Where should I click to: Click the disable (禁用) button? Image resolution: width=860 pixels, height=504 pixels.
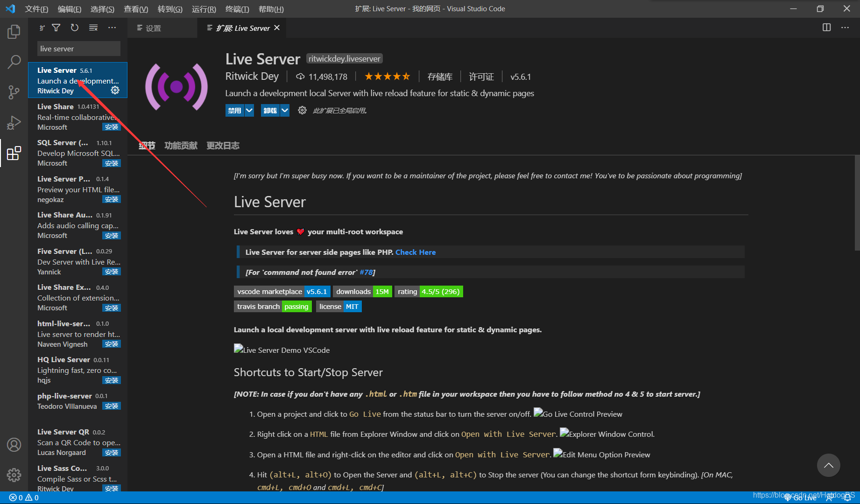tap(235, 111)
